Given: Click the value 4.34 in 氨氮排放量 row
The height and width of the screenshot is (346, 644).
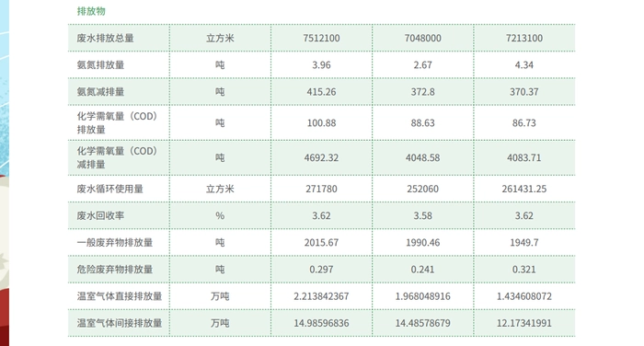Looking at the screenshot, I should [x=524, y=65].
